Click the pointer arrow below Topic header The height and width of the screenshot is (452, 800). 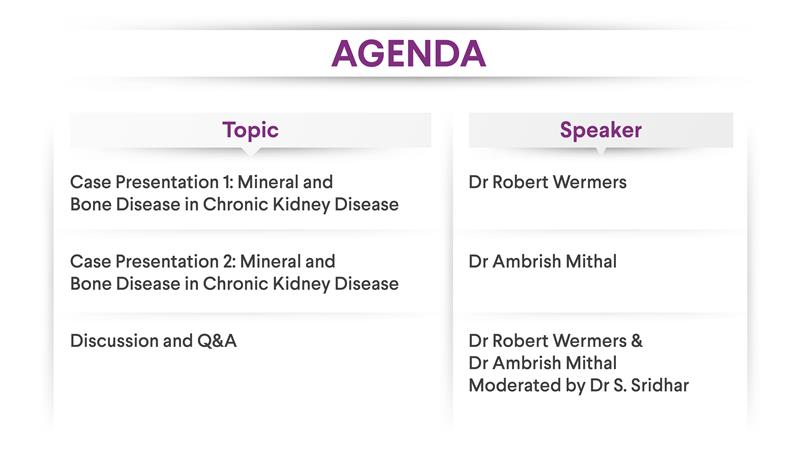coord(251,152)
